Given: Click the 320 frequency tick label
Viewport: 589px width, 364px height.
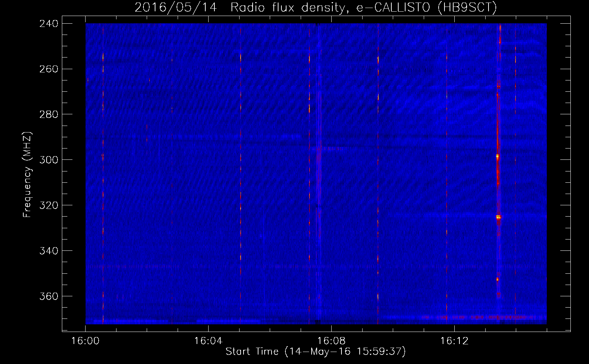Looking at the screenshot, I should (x=49, y=205).
